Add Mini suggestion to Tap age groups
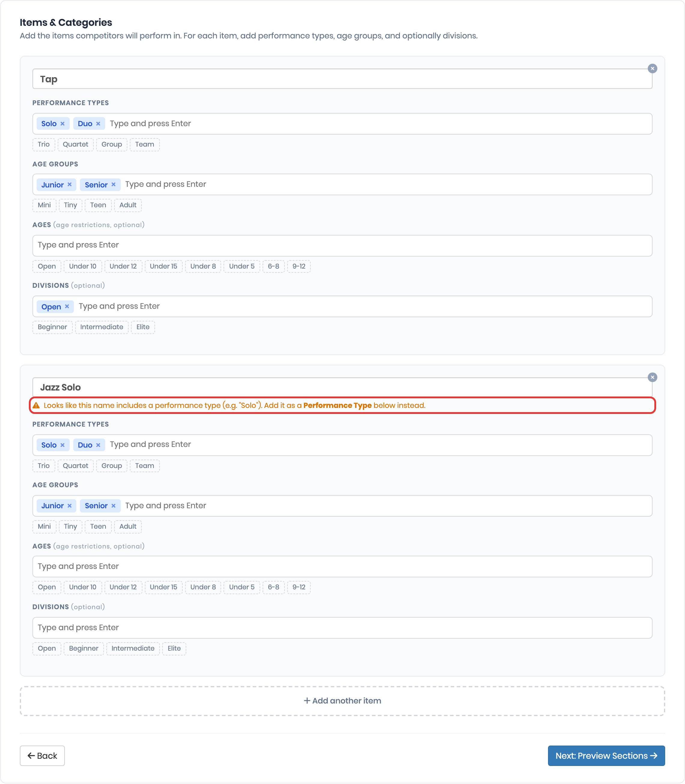Viewport: 685px width, 784px height. (44, 205)
